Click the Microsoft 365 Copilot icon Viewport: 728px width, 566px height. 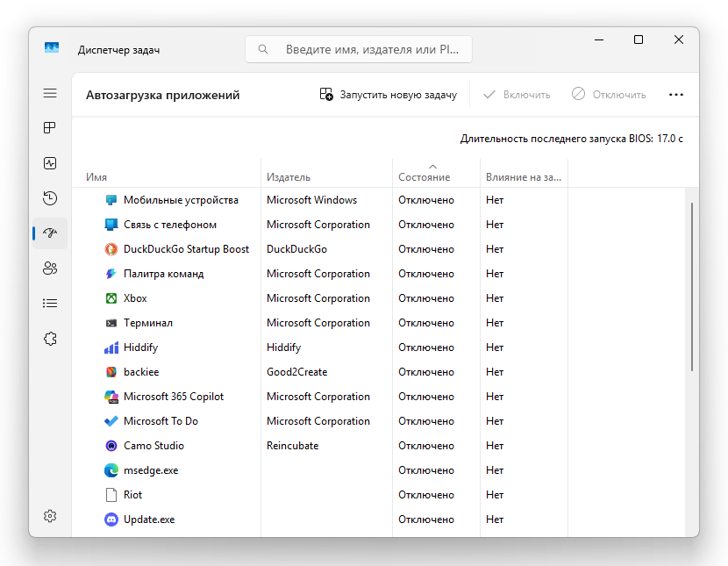pos(111,397)
